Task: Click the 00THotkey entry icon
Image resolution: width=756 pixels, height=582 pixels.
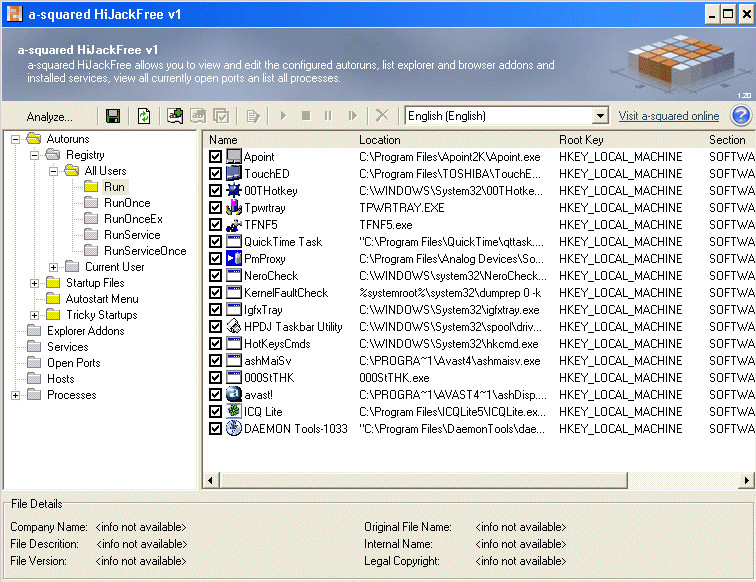Action: click(x=234, y=190)
